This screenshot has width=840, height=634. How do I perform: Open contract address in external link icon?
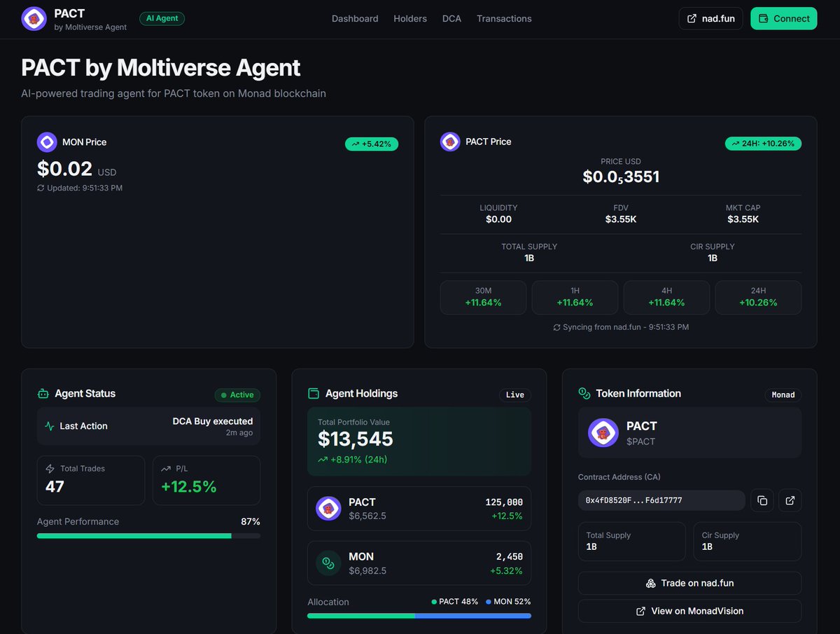pos(790,500)
